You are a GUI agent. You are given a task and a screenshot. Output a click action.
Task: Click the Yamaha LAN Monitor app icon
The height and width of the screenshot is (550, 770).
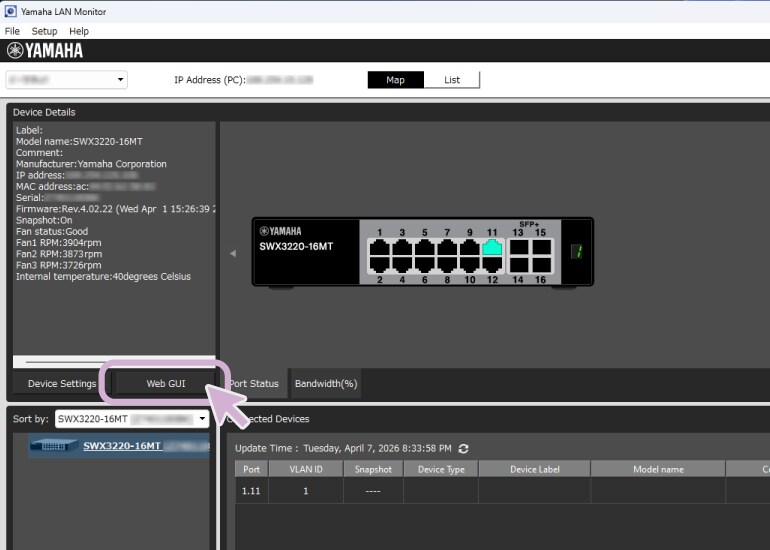10,11
